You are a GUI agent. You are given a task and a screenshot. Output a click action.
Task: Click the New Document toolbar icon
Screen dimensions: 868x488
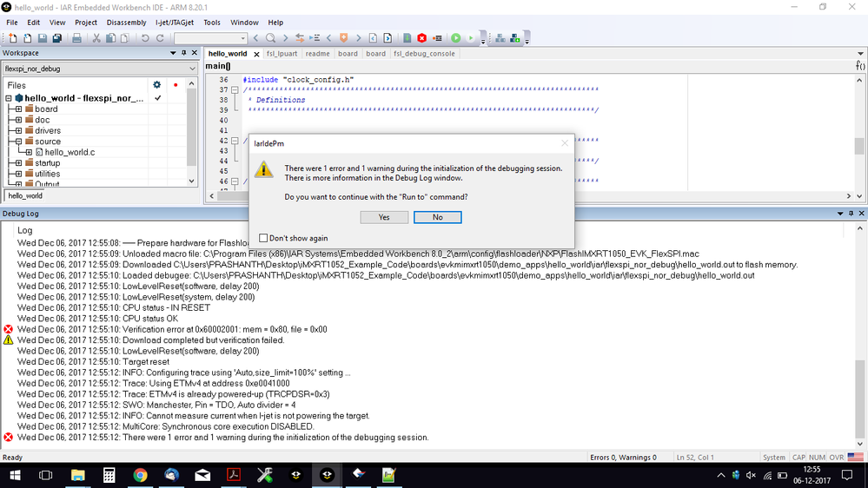pyautogui.click(x=12, y=38)
